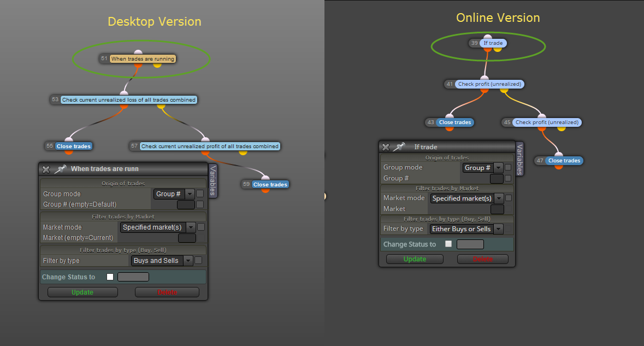Viewport: 644px width, 346px height.
Task: Click orange output dot of block 39
Action: click(x=488, y=49)
